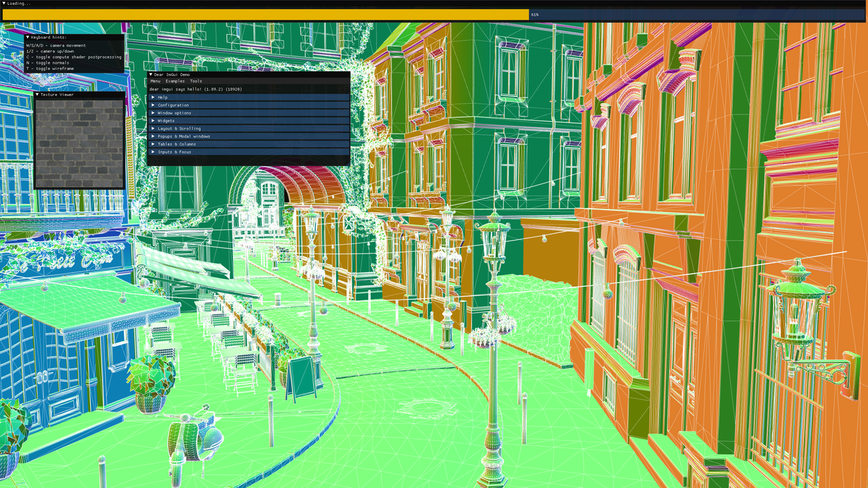The width and height of the screenshot is (868, 488).
Task: Click the 61% progress label
Action: (x=535, y=14)
